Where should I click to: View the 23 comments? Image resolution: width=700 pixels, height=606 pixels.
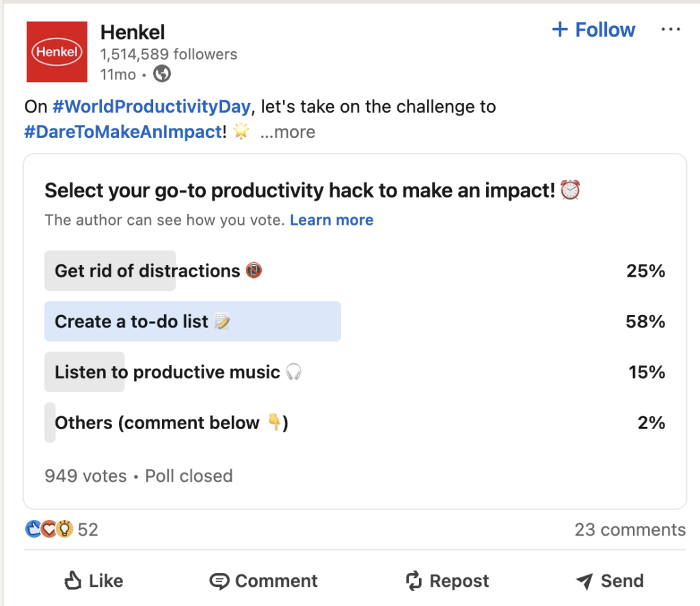630,529
